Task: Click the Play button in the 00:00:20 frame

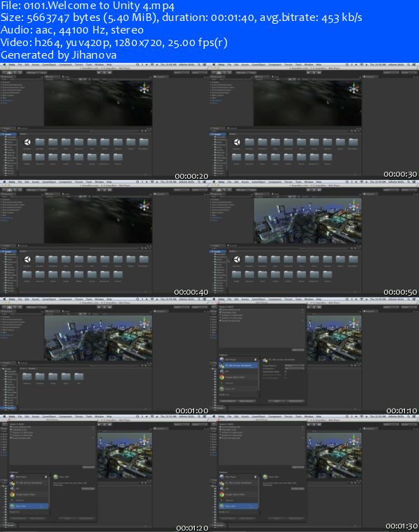Action: click(98, 73)
